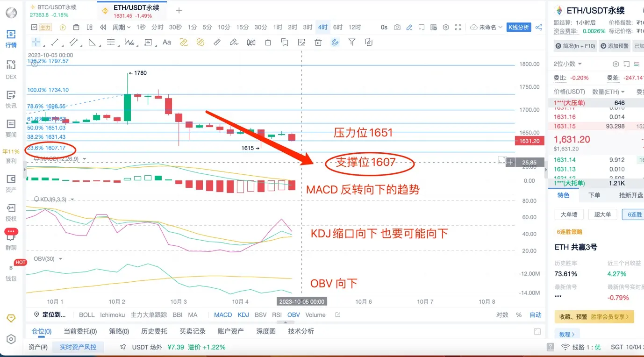644x357 pixels.
Task: Click the hexagon settings icon in sidebar
Action: [11, 339]
